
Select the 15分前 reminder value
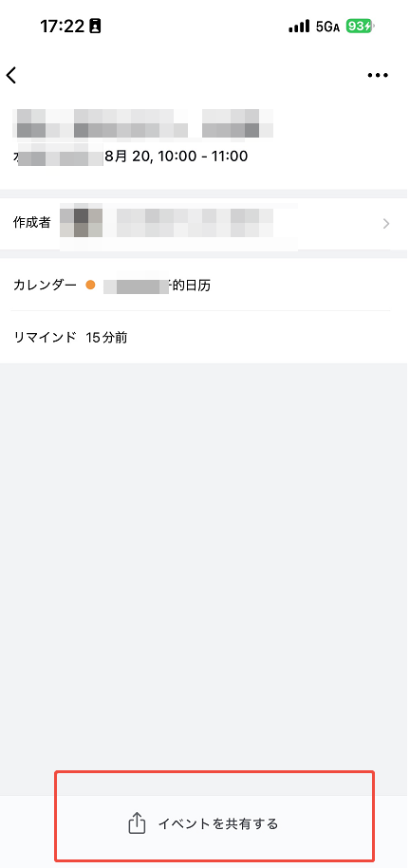click(x=107, y=337)
